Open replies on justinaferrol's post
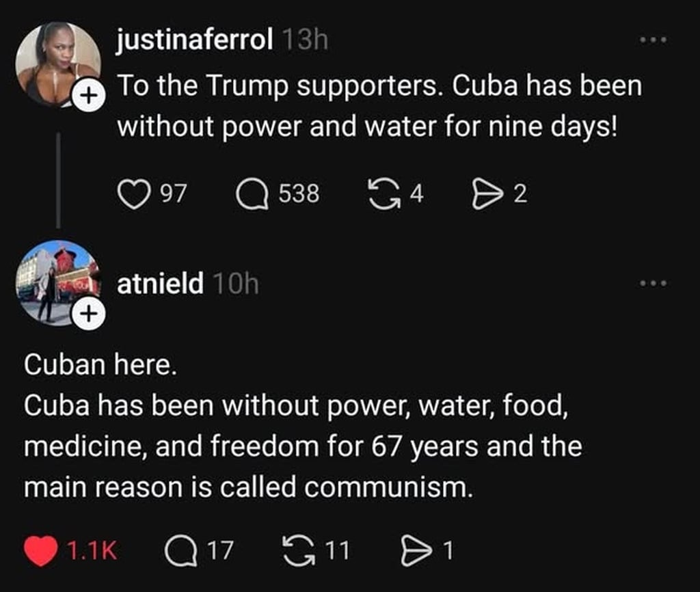The height and width of the screenshot is (592, 700). pyautogui.click(x=252, y=195)
